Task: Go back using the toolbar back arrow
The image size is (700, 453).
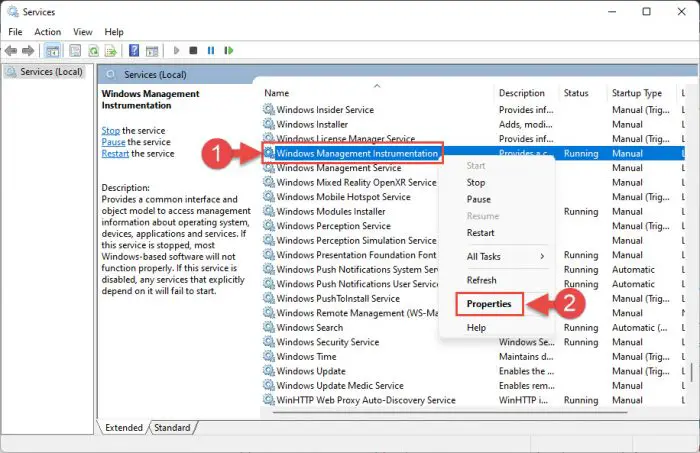Action: coord(11,50)
